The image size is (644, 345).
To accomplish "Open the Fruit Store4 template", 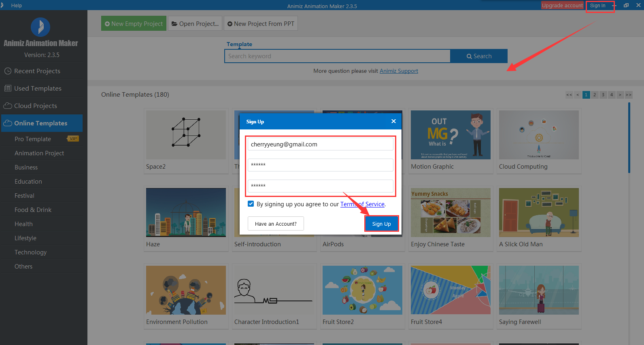I will pyautogui.click(x=451, y=290).
